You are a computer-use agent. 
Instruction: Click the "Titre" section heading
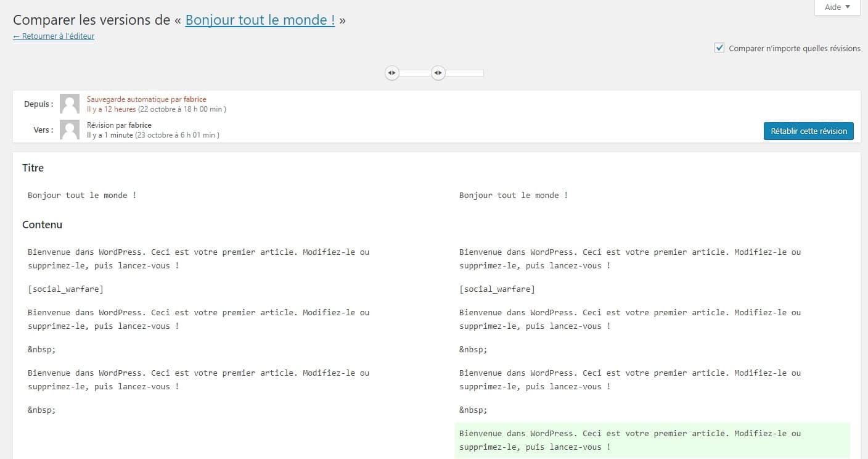[33, 168]
